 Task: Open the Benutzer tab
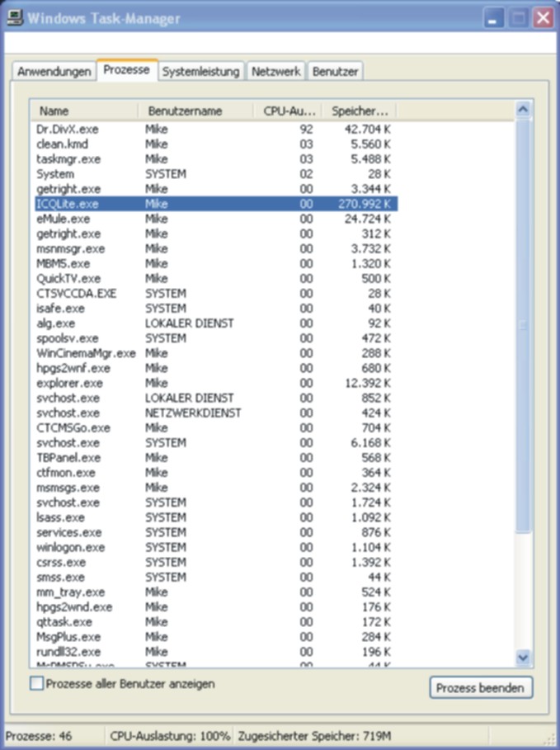pos(335,71)
